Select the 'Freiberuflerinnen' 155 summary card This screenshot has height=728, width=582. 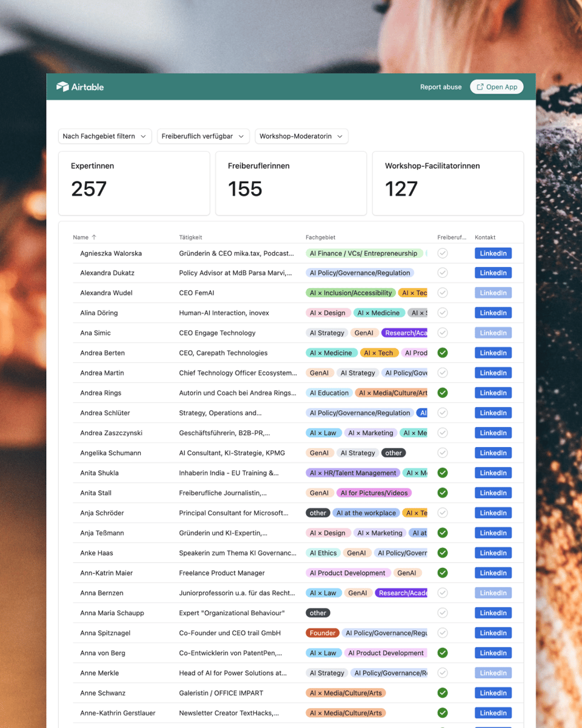tap(291, 183)
